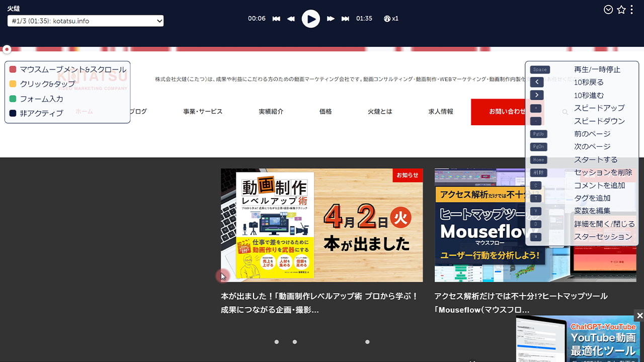
Task: Click the V key badge for 変数を編集
Action: (x=536, y=211)
